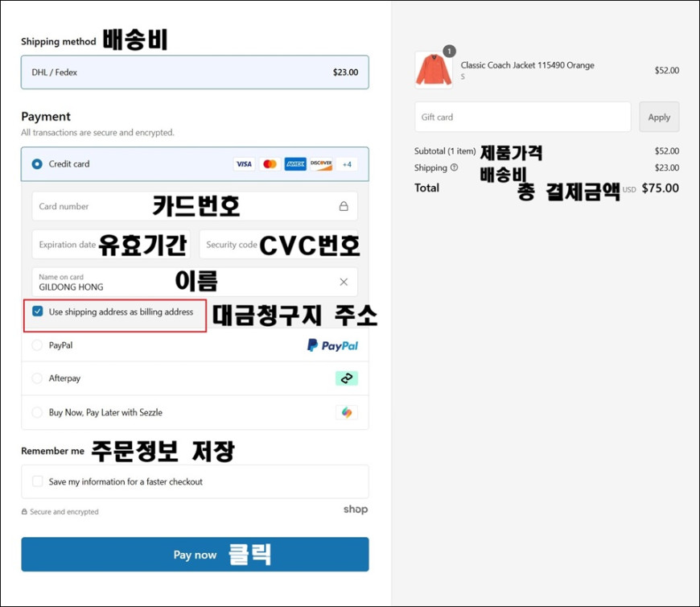Click the Classic Coach Jacket 115490 Orange title
700x607 pixels.
pos(527,65)
